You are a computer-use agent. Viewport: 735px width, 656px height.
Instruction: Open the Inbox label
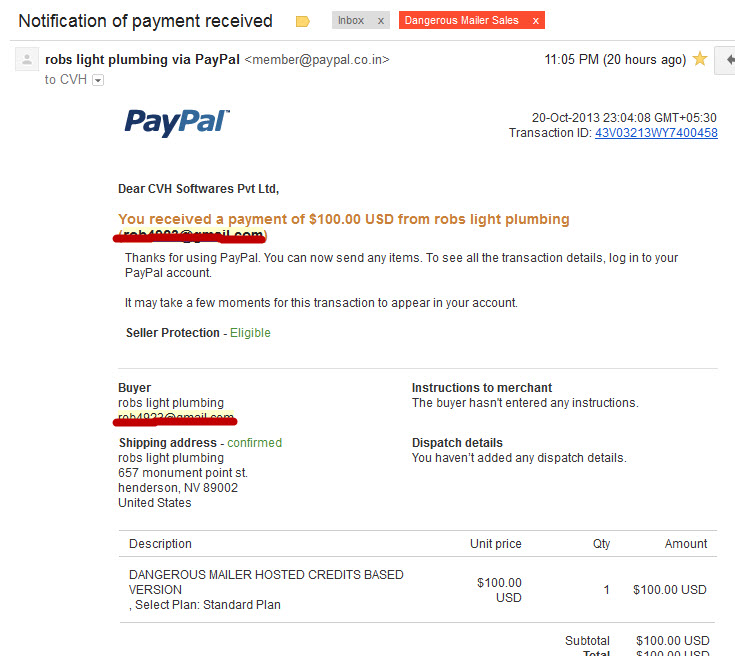pyautogui.click(x=351, y=21)
